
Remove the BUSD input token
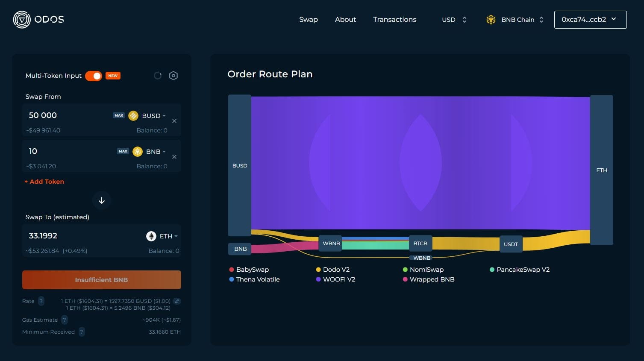174,121
